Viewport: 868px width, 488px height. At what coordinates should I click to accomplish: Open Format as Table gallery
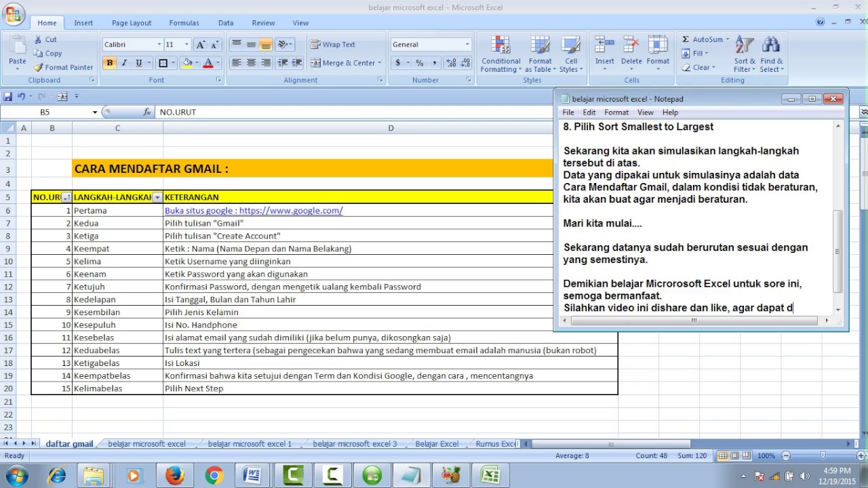540,54
